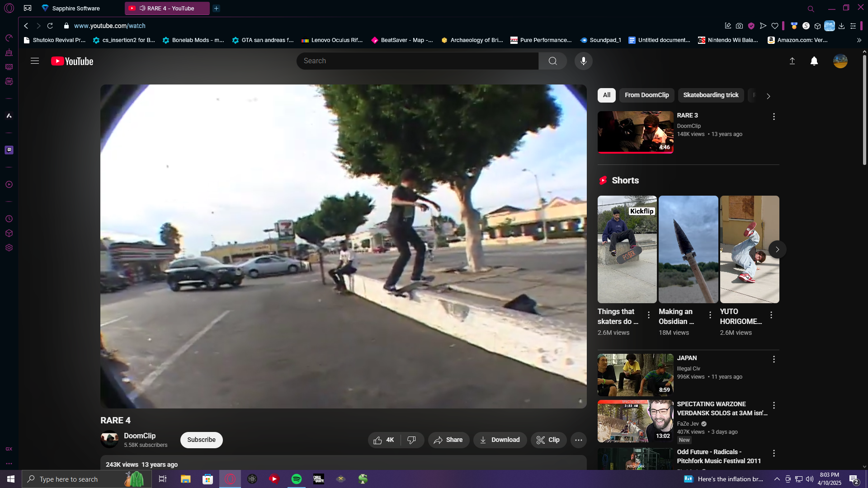Select the Skateboarding trick filter chip
Viewport: 868px width, 488px height.
click(710, 95)
